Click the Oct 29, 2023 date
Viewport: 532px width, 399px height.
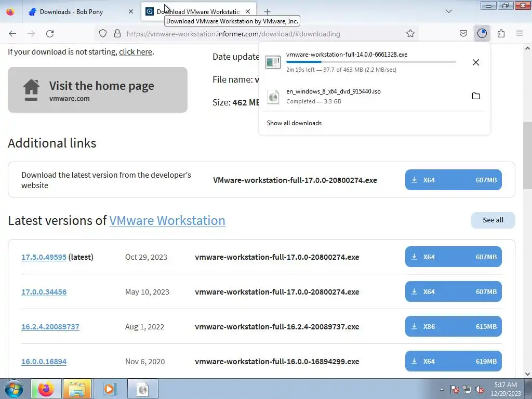coord(146,257)
